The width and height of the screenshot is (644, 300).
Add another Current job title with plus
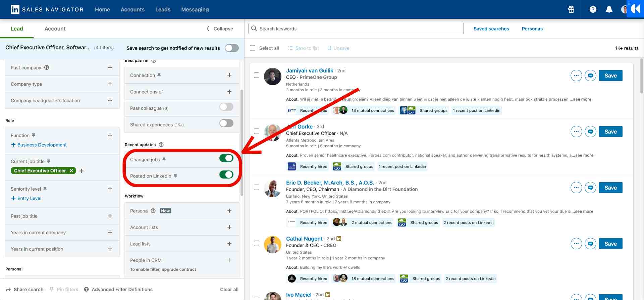pos(82,171)
